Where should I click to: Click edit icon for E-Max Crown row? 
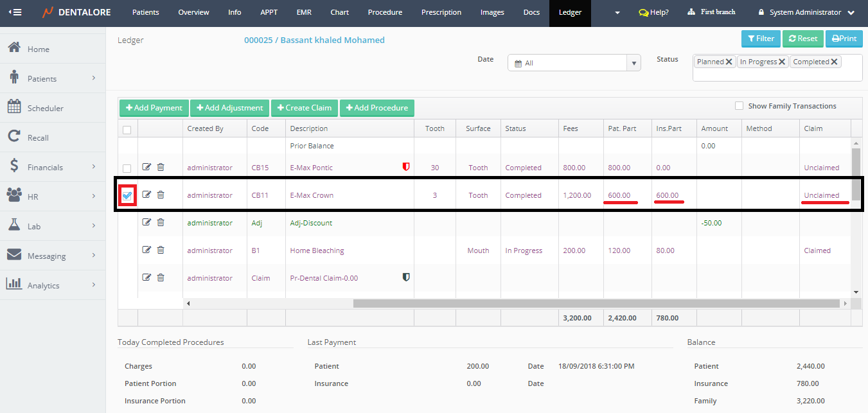point(146,195)
